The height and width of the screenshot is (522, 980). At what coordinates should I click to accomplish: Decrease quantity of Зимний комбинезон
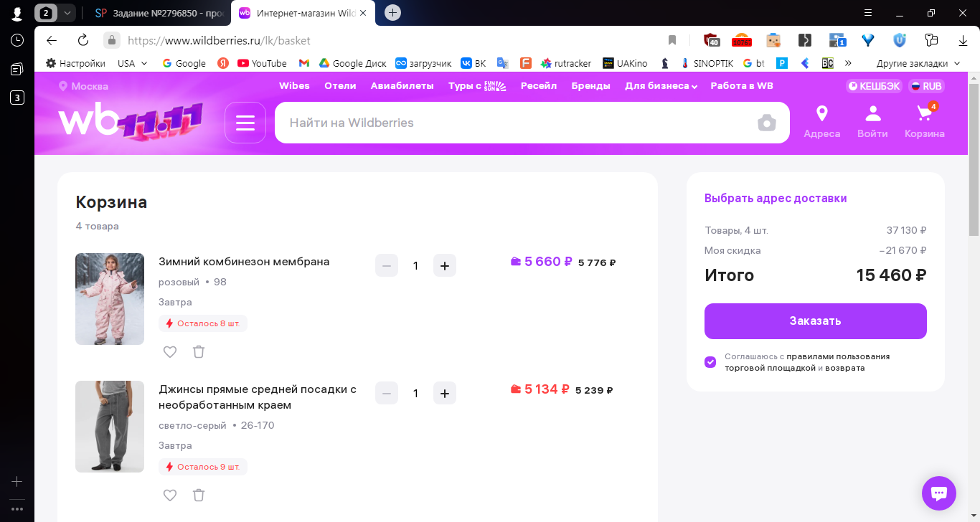[387, 266]
